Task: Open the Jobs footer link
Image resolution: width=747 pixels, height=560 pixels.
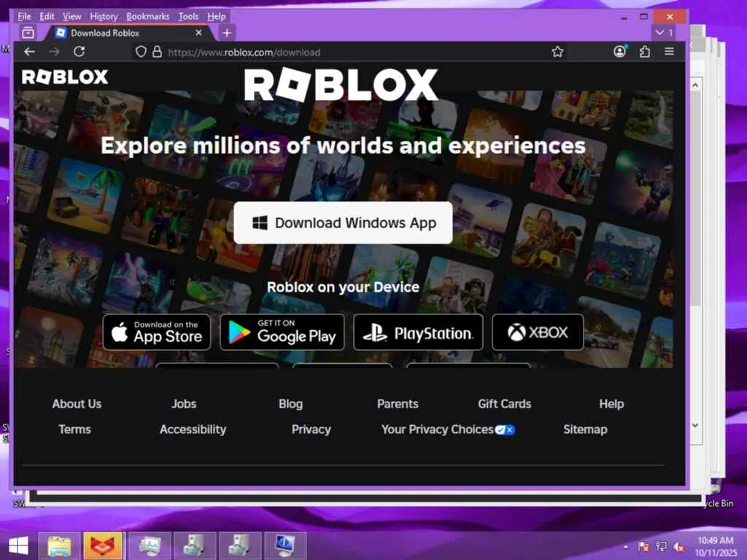Action: (x=184, y=404)
